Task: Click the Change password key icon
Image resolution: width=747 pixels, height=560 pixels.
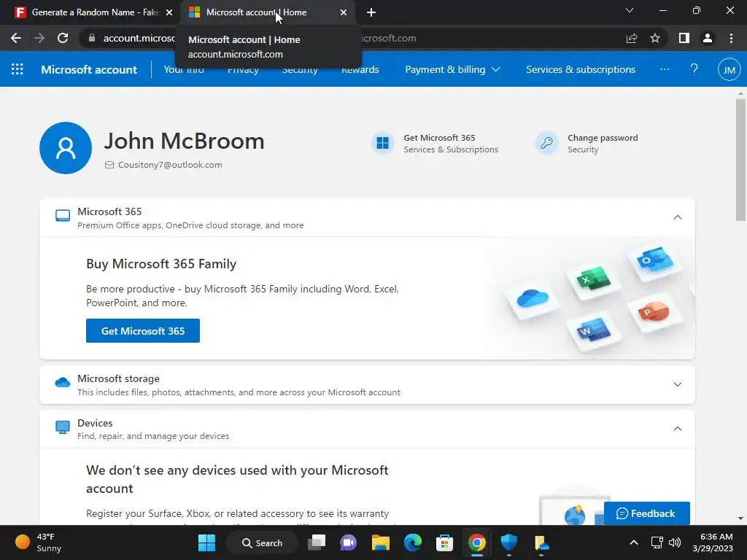Action: (546, 143)
